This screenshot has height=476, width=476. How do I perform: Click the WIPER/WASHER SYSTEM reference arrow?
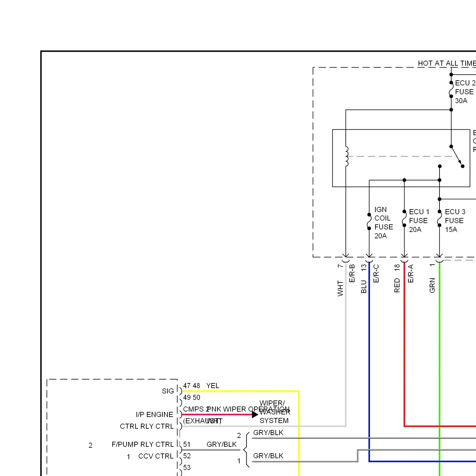(x=255, y=414)
